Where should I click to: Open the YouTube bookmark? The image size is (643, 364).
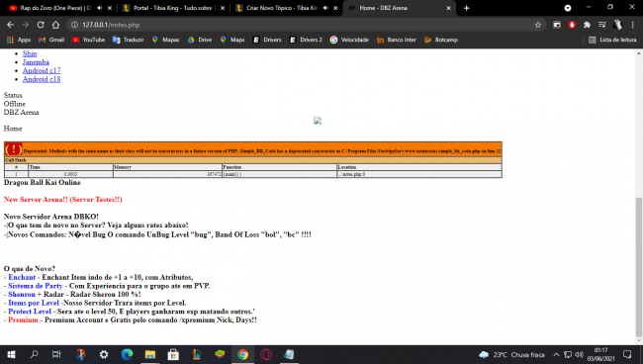pyautogui.click(x=89, y=40)
